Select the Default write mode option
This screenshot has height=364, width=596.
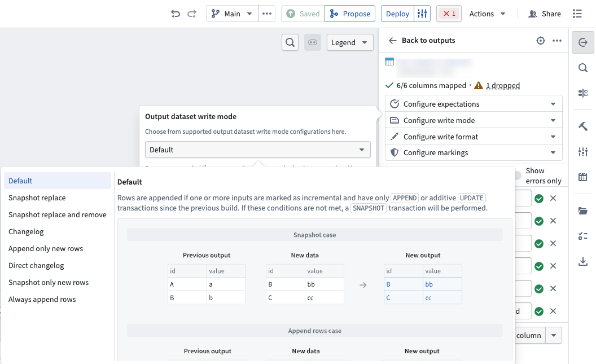pyautogui.click(x=58, y=181)
